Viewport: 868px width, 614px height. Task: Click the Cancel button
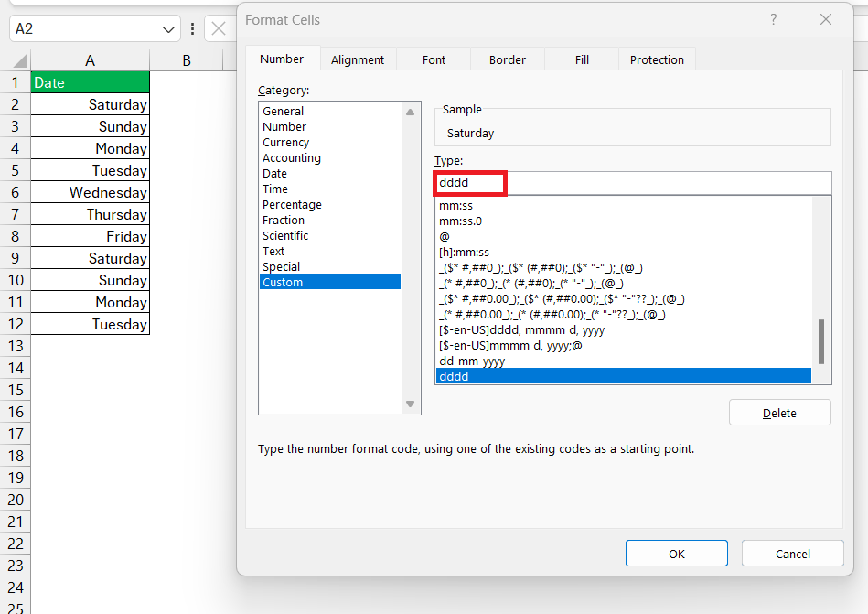tap(793, 554)
